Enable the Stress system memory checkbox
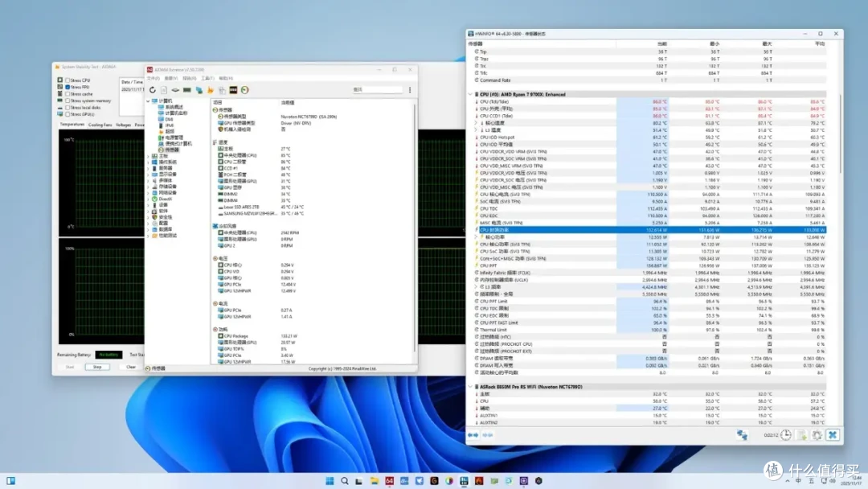 (x=68, y=101)
